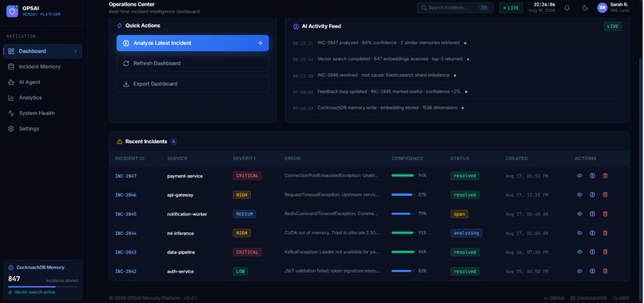Click Recent Incidents warning triangle icon

pyautogui.click(x=120, y=142)
